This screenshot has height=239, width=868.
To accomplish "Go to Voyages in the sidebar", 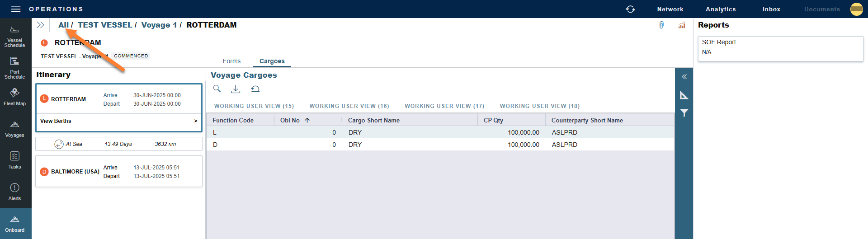I will click(15, 129).
